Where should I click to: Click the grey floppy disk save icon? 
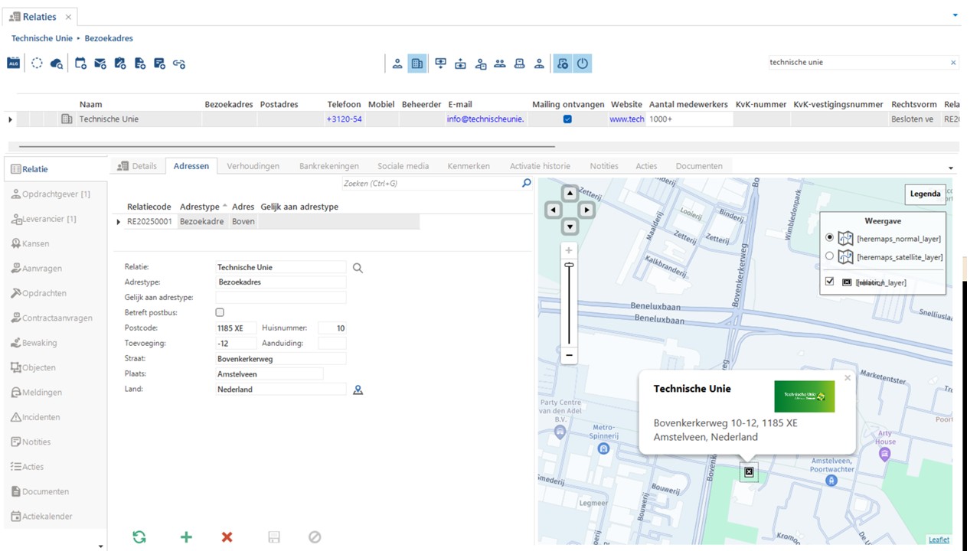pos(274,537)
